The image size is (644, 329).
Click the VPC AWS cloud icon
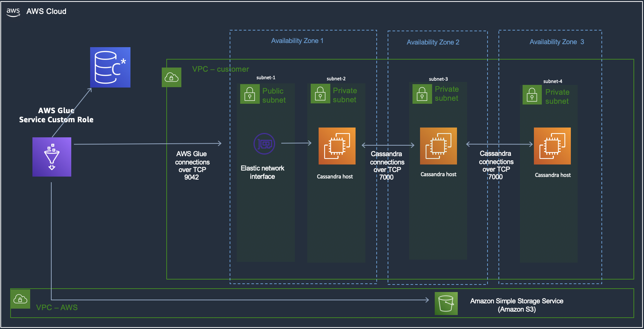point(20,299)
